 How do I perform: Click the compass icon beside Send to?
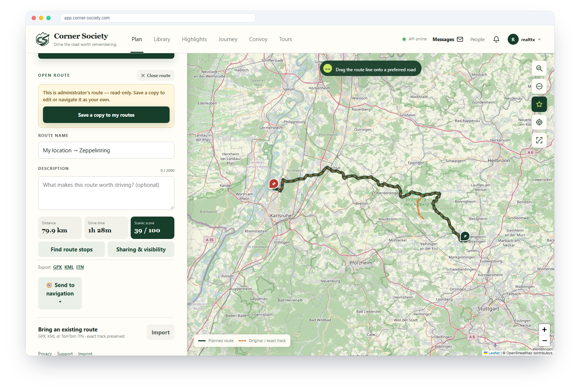(x=49, y=285)
